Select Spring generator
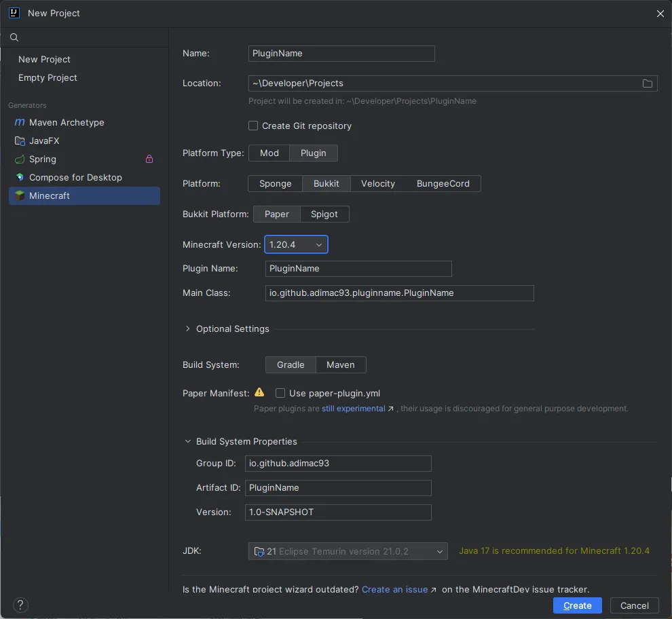The width and height of the screenshot is (672, 619). point(84,159)
